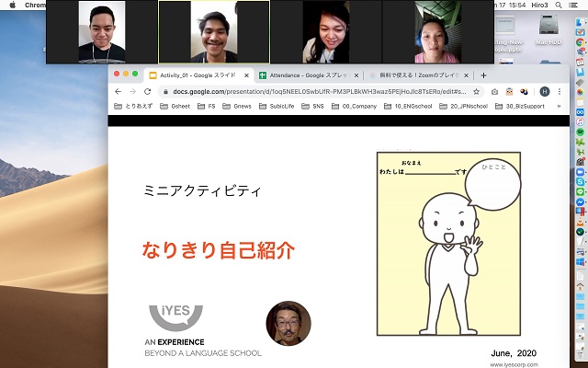Viewport: 588px width, 368px height.
Task: Click the Chrome forward arrow
Action: (132, 92)
